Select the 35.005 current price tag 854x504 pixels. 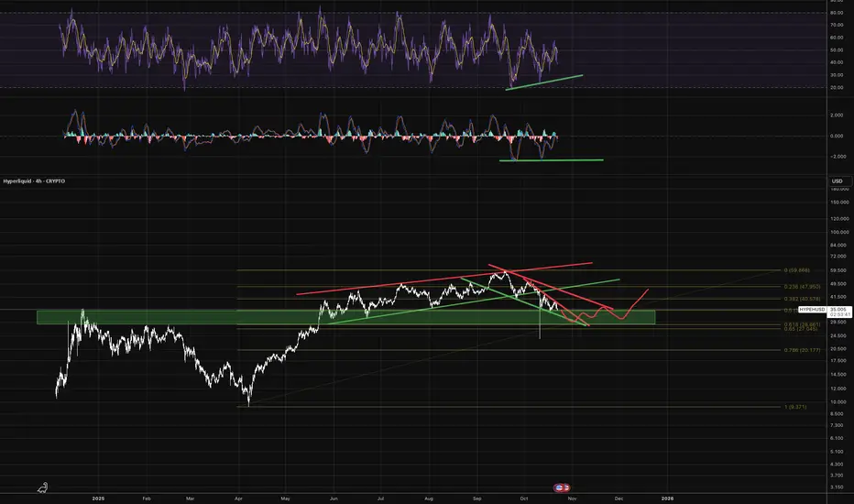pos(838,309)
